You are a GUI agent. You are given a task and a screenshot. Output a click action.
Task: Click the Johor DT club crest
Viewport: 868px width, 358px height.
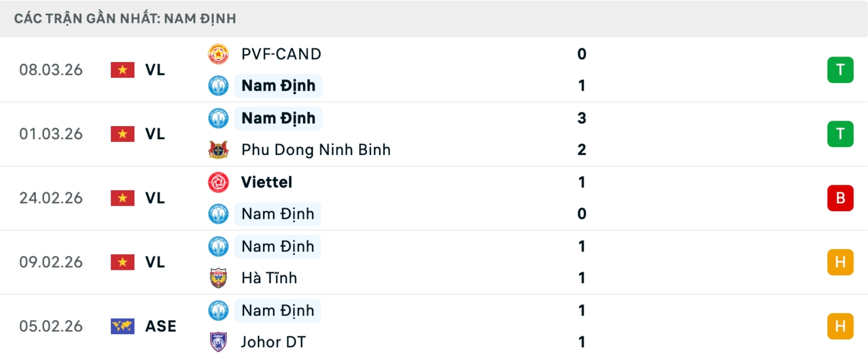click(x=218, y=342)
